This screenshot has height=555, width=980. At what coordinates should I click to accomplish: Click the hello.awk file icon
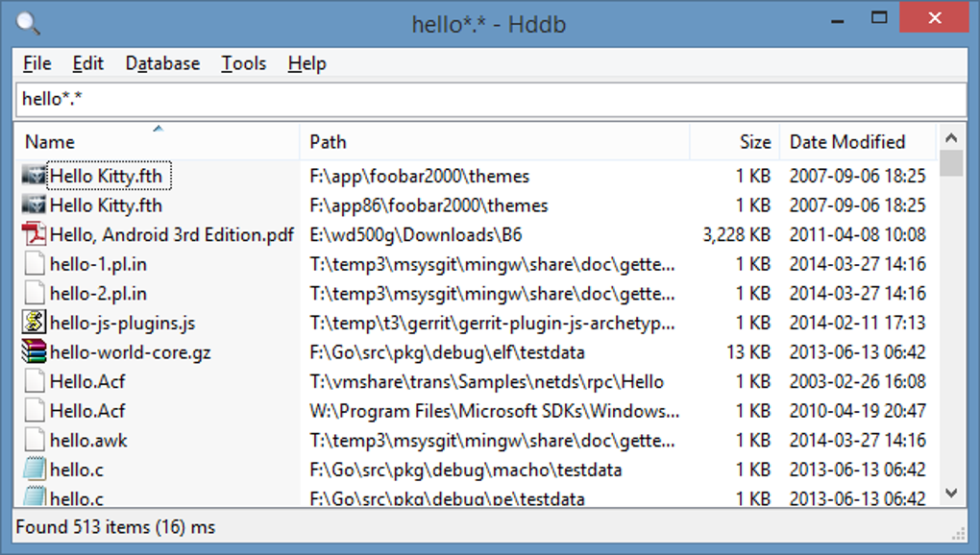pyautogui.click(x=34, y=441)
